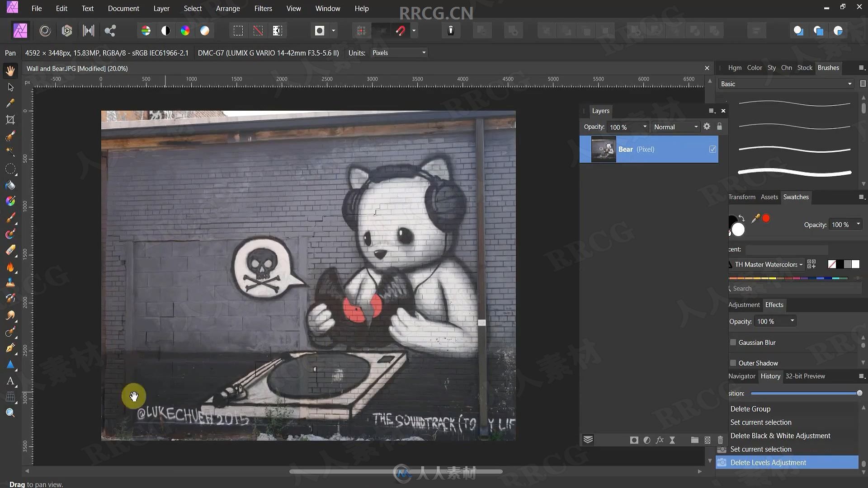Image resolution: width=868 pixels, height=488 pixels.
Task: Click the Bear layer thumbnail
Action: (604, 149)
